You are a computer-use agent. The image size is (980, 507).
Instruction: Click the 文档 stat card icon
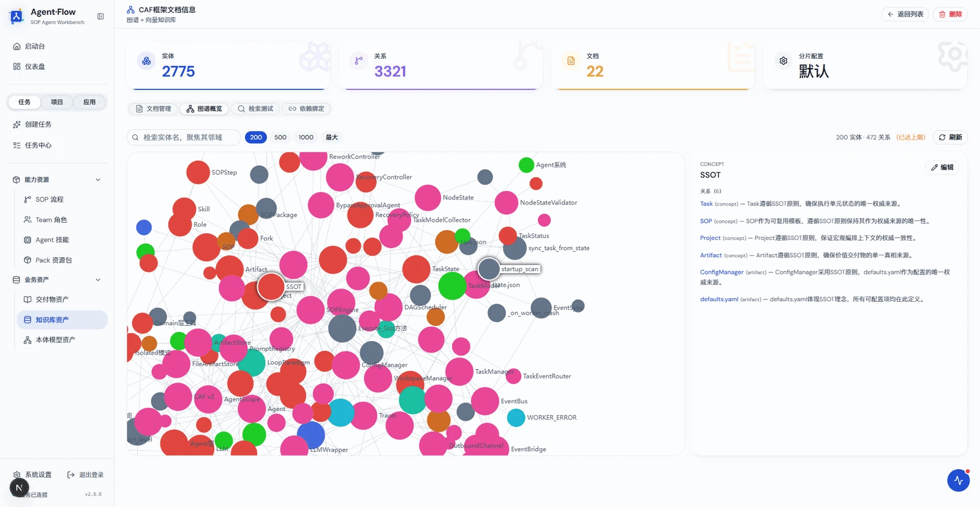click(571, 61)
